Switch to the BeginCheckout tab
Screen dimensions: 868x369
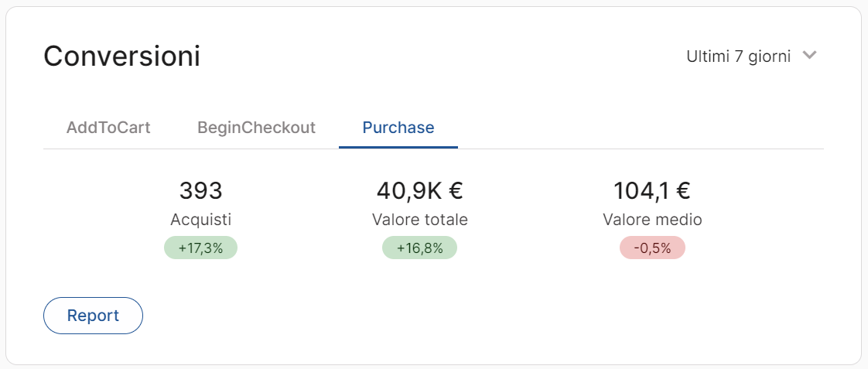click(x=256, y=128)
